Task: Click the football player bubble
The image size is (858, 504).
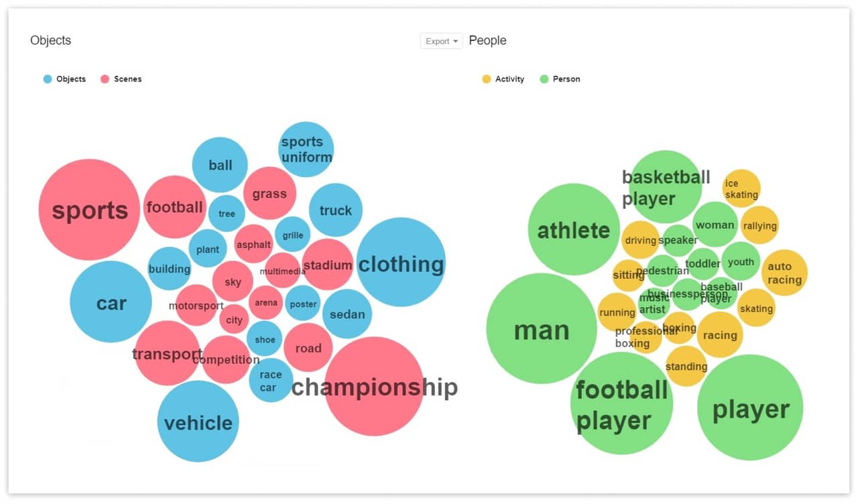Action: pos(621,403)
